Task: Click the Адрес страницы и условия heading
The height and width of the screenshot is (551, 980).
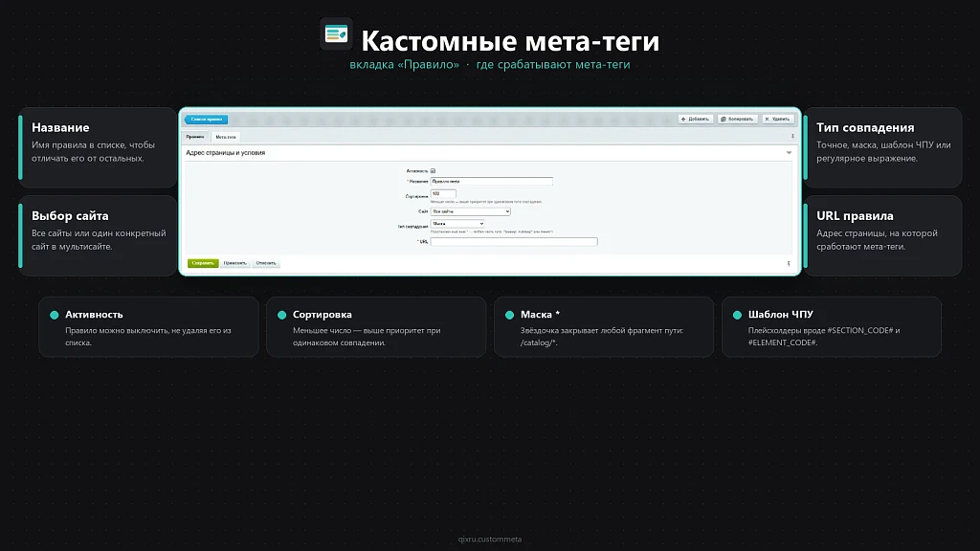Action: 226,152
